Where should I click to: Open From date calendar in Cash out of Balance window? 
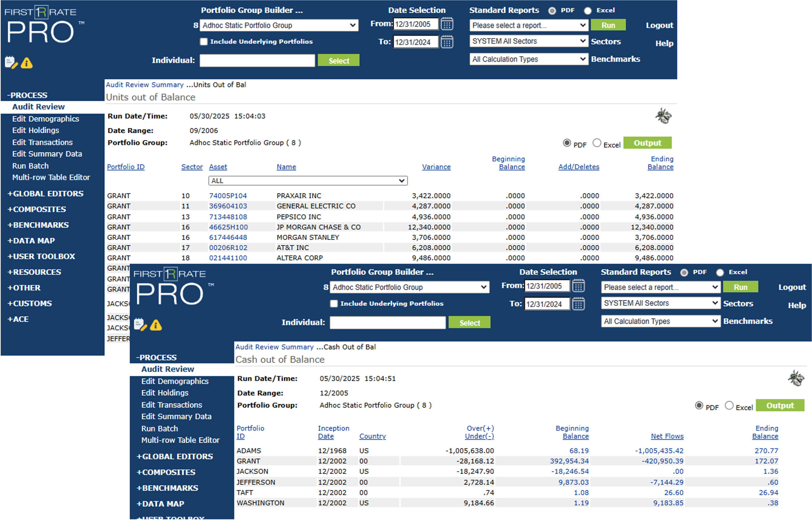578,286
